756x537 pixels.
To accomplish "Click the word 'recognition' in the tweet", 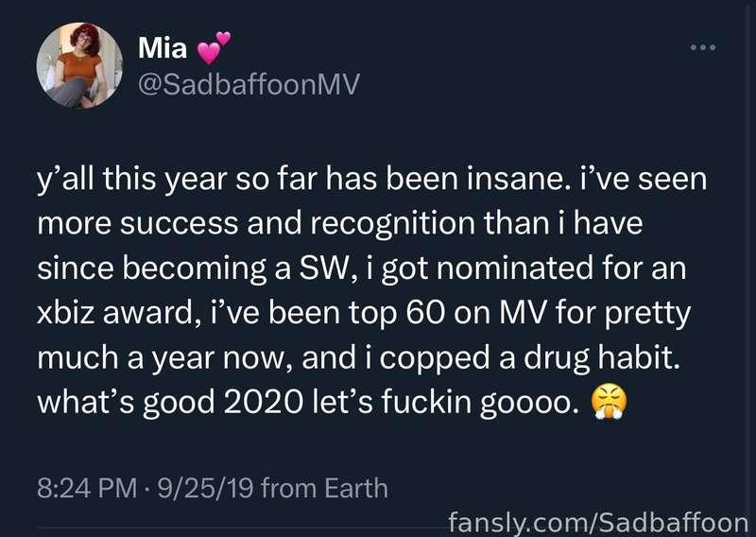I will pyautogui.click(x=392, y=224).
